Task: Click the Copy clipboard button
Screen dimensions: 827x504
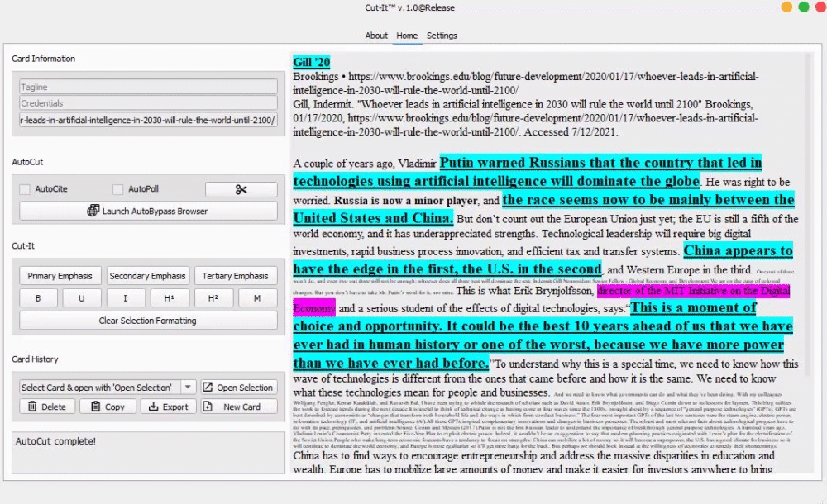Action: [108, 407]
